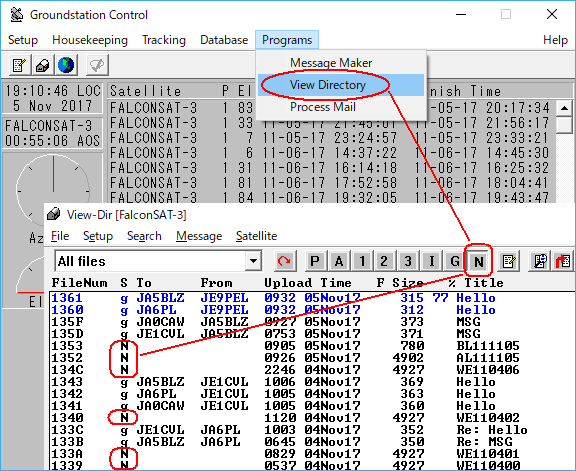Select file row 133A WE110401
The height and width of the screenshot is (471, 576).
pyautogui.click(x=312, y=454)
